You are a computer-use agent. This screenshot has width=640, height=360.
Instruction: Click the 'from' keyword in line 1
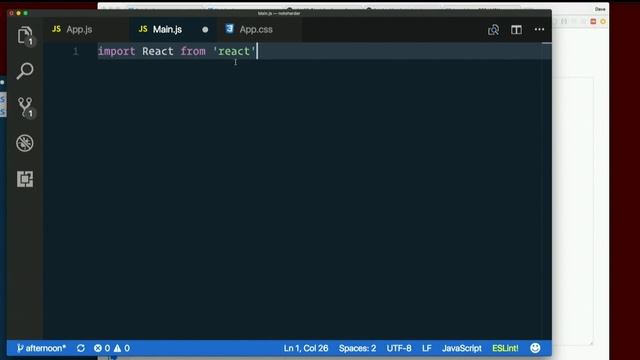(x=193, y=51)
